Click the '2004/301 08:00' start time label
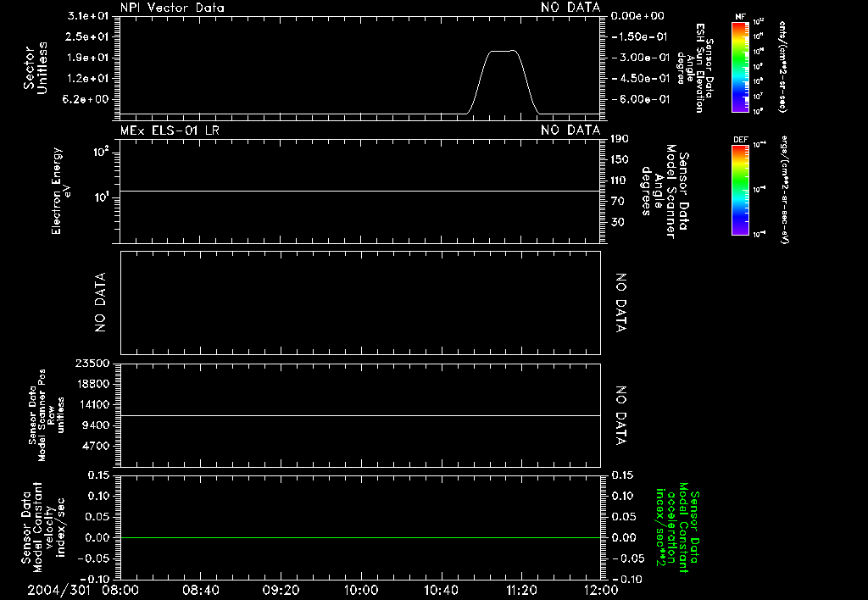This screenshot has width=868, height=600. click(82, 591)
